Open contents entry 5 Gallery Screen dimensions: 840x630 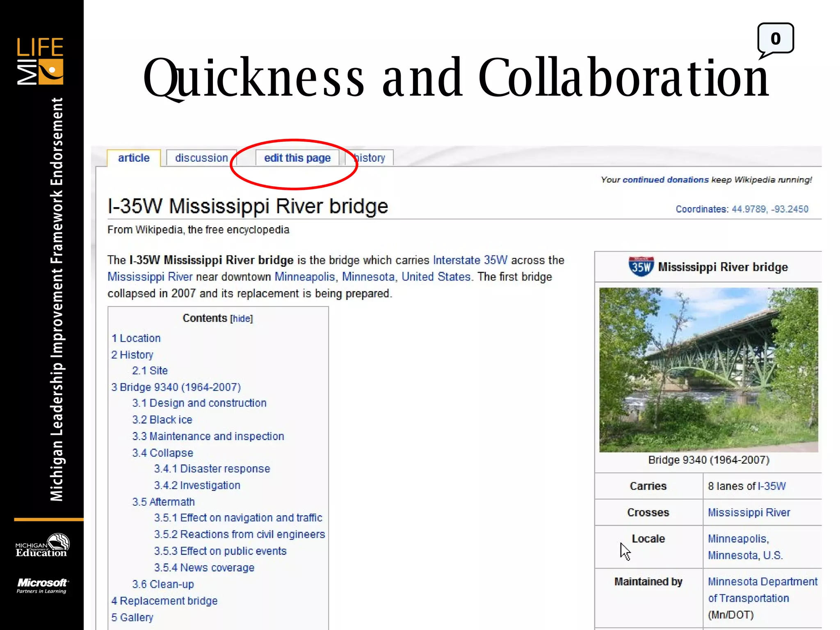point(132,618)
